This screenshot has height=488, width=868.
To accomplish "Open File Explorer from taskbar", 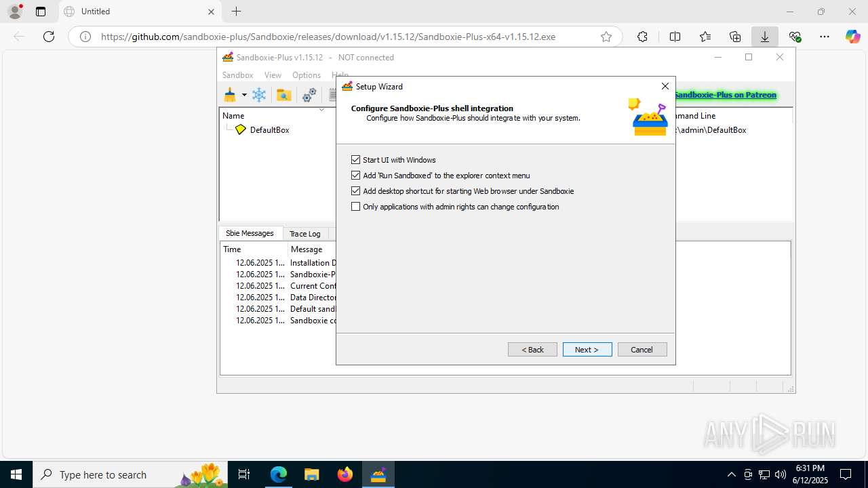I will coord(311,474).
